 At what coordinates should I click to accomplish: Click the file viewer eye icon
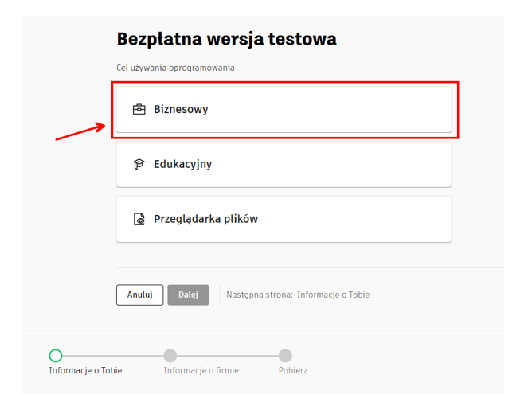click(x=139, y=219)
